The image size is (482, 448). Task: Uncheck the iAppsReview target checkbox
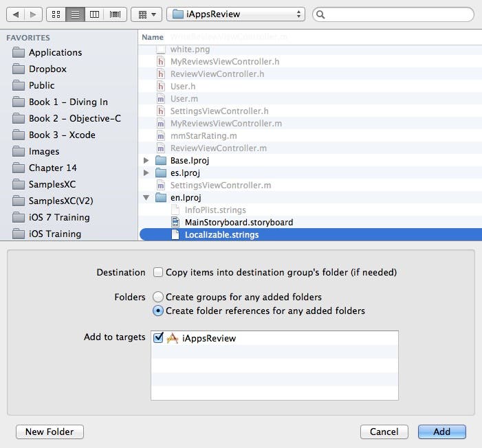click(x=159, y=337)
